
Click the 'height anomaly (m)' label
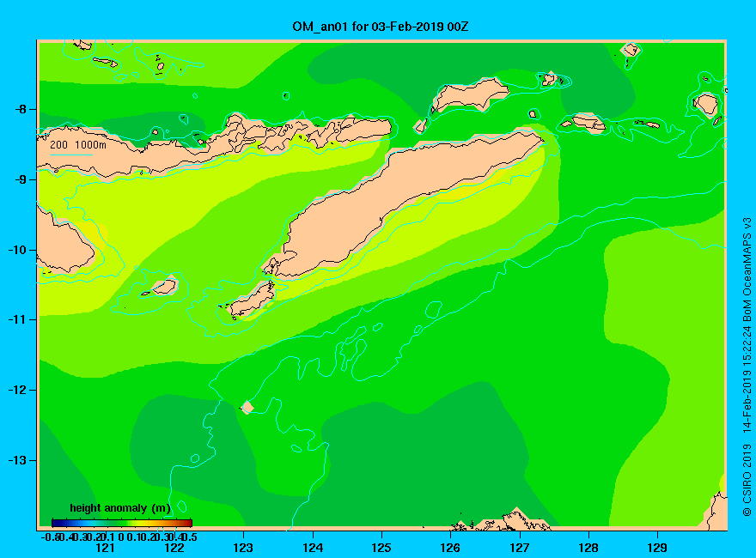pos(120,508)
